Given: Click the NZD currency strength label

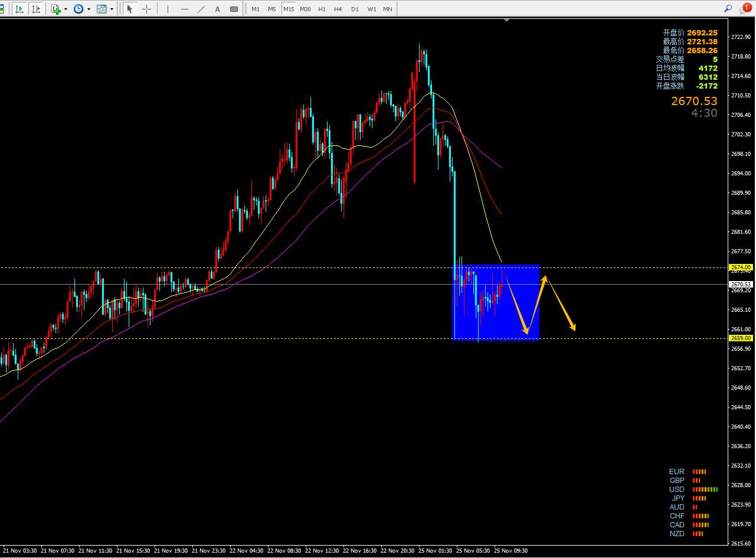Looking at the screenshot, I should point(677,534).
